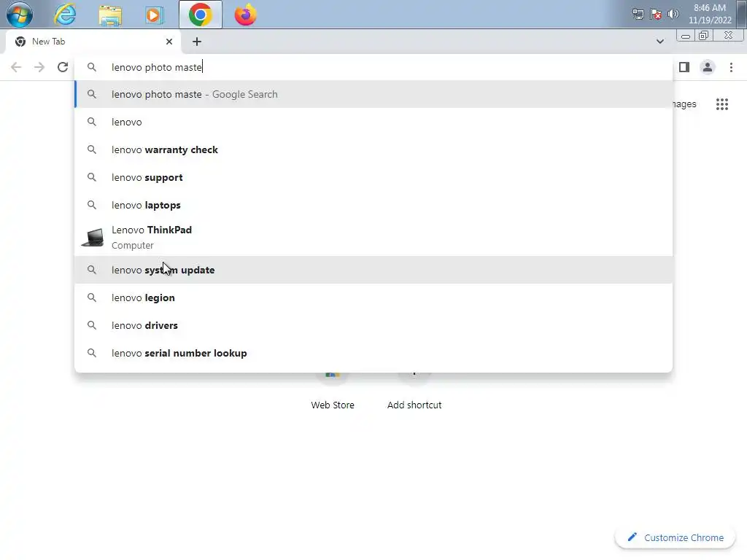Minimize the Chrome window
Viewport: 747px width, 560px height.
tap(686, 36)
